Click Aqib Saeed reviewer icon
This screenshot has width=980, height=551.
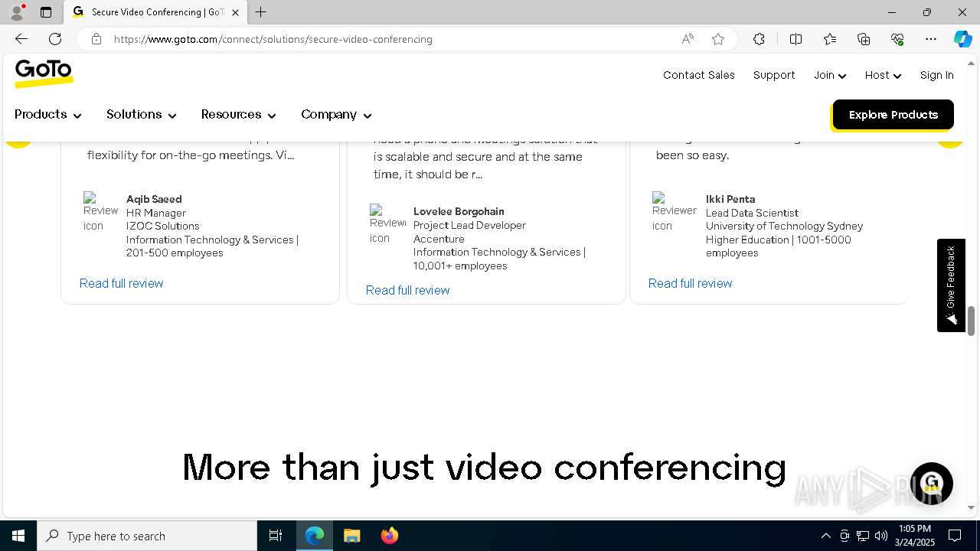(x=100, y=211)
